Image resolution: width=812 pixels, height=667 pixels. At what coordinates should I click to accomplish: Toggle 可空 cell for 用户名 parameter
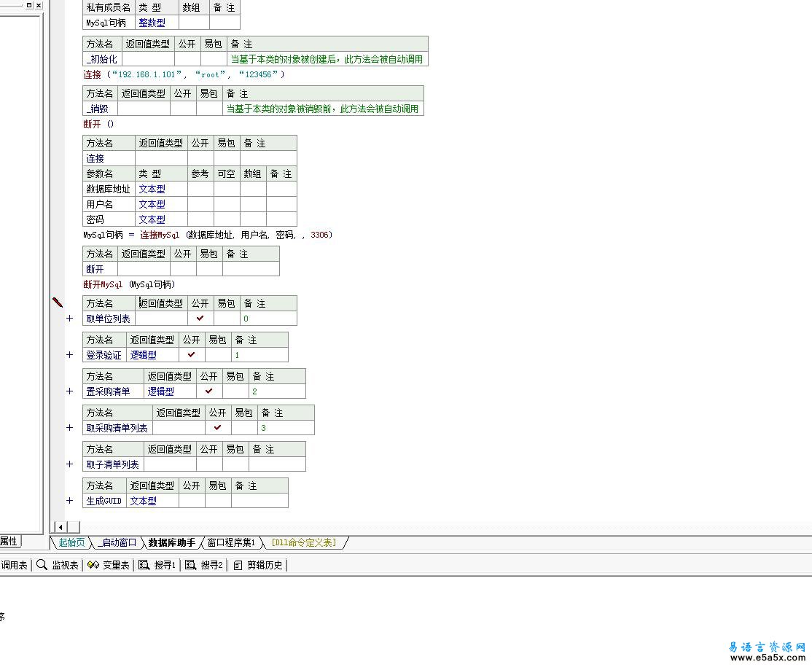point(227,204)
